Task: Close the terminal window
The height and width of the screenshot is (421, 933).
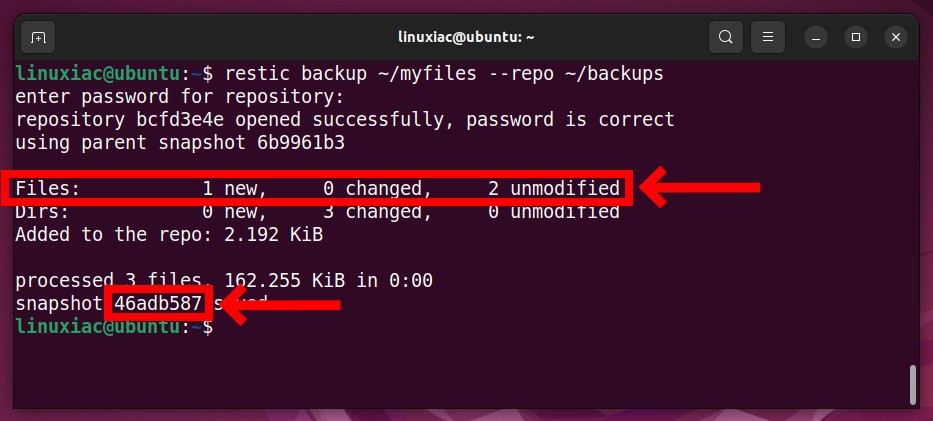Action: [896, 37]
